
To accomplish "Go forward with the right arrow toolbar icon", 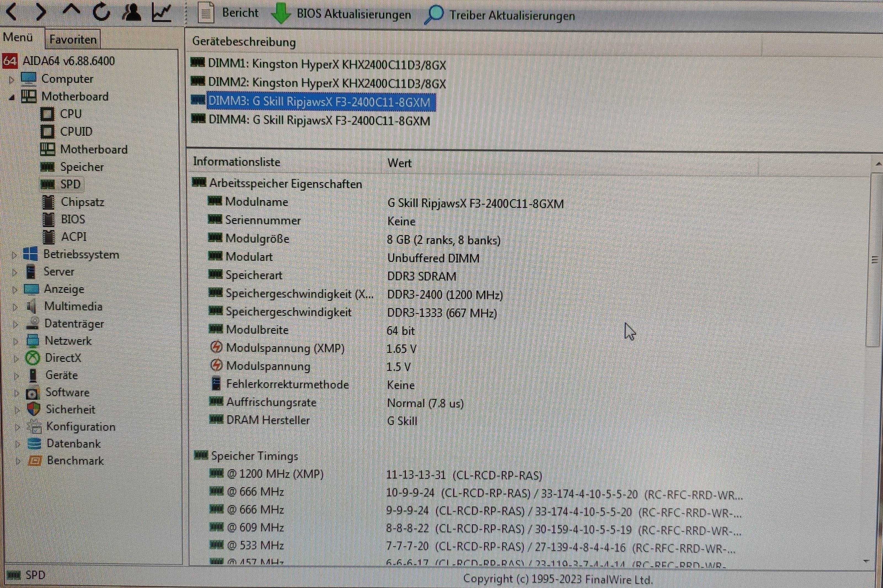I will coord(41,12).
